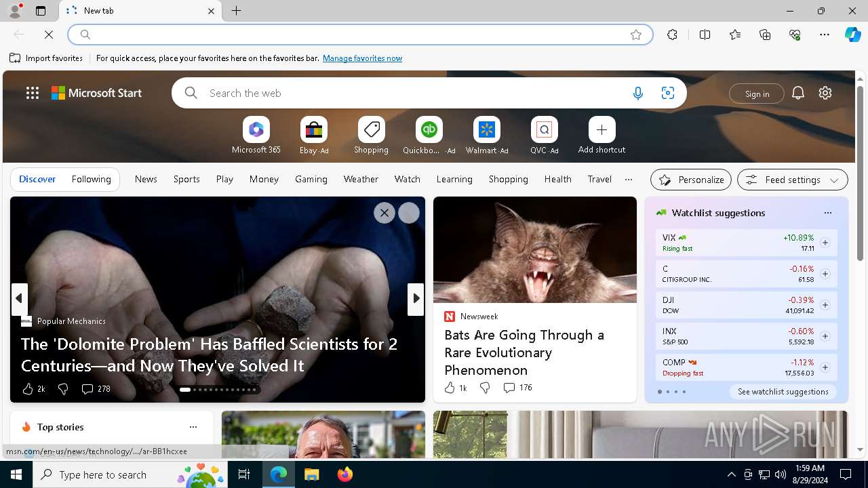Toggle Split screen view

point(705,35)
